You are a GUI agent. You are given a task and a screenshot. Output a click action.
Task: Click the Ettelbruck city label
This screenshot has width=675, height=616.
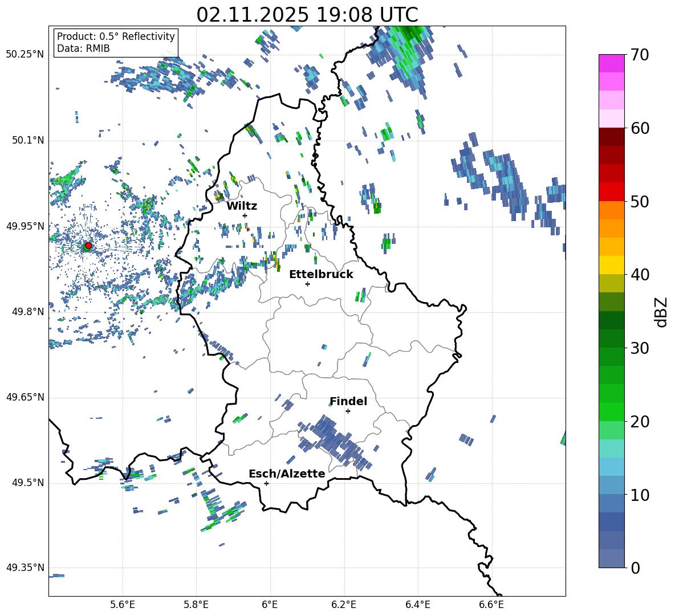(321, 275)
